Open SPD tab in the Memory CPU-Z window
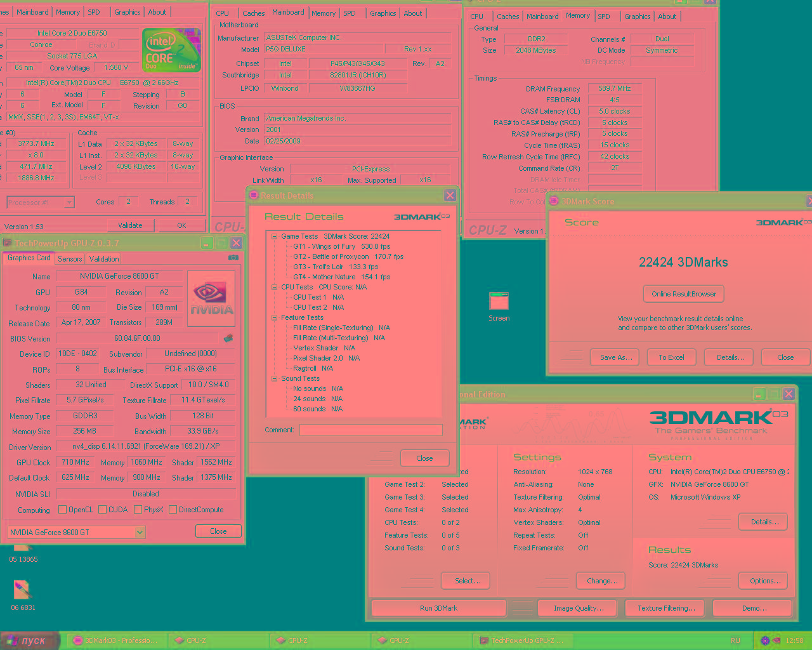Image resolution: width=812 pixels, height=650 pixels. (x=604, y=17)
